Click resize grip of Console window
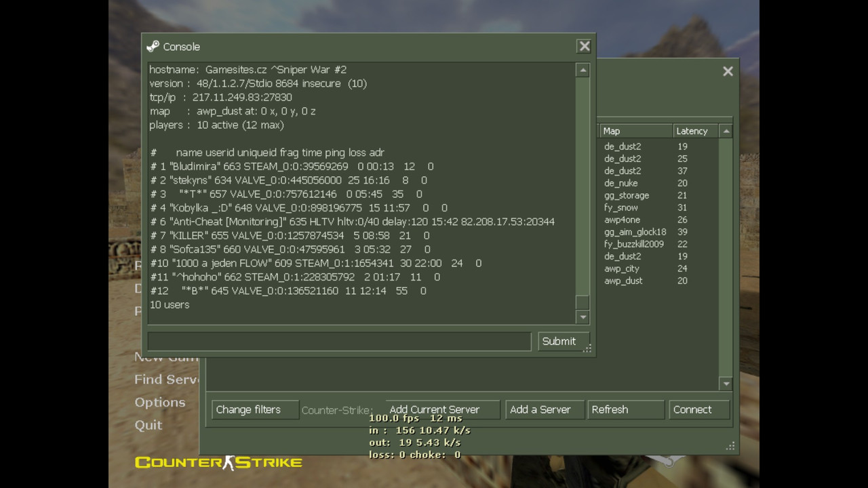 pos(588,348)
